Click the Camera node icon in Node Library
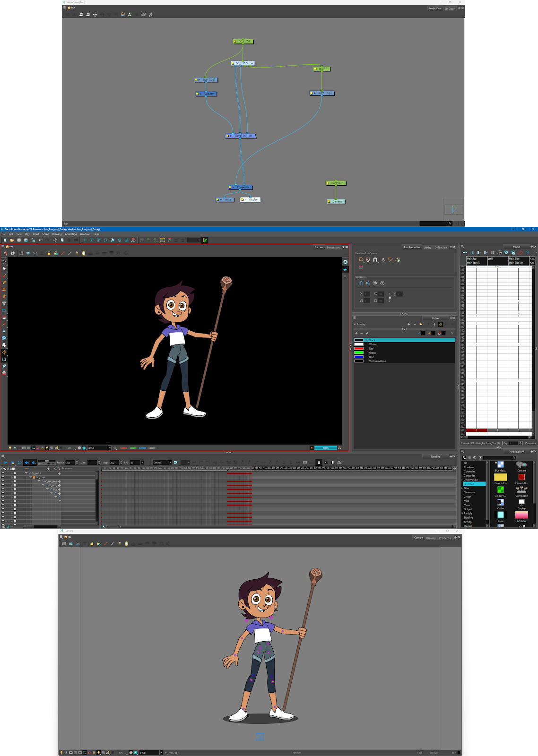 point(521,464)
